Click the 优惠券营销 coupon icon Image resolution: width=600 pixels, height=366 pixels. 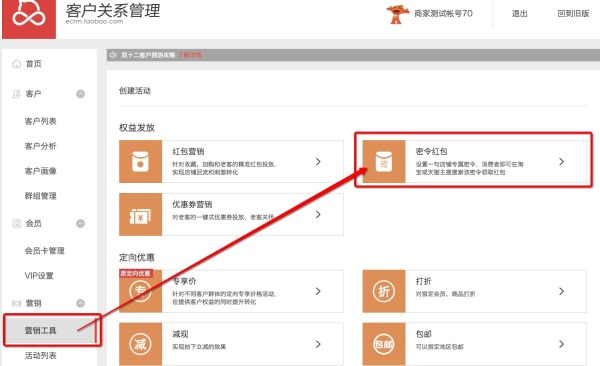coord(140,214)
